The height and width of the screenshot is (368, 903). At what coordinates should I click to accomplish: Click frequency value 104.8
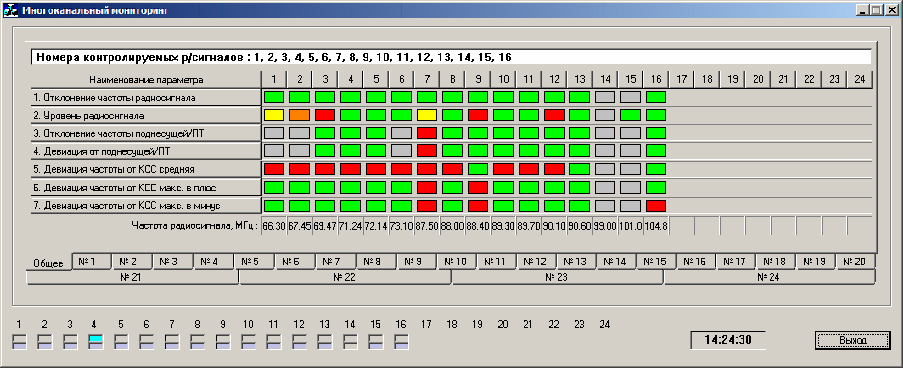click(656, 226)
